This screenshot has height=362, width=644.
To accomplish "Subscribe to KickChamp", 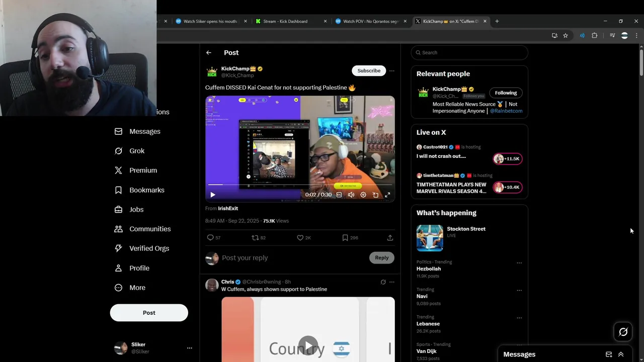I will pyautogui.click(x=369, y=71).
